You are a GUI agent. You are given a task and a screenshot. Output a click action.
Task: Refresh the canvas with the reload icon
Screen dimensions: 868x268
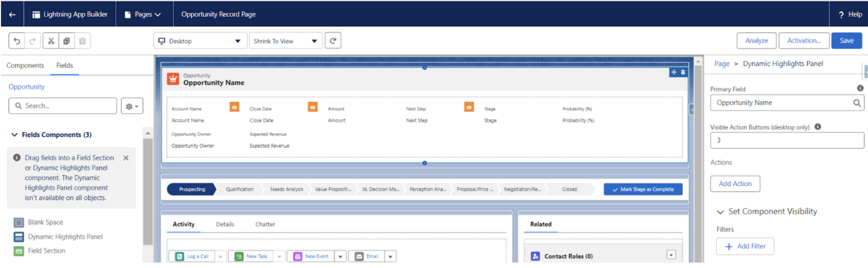coord(333,41)
